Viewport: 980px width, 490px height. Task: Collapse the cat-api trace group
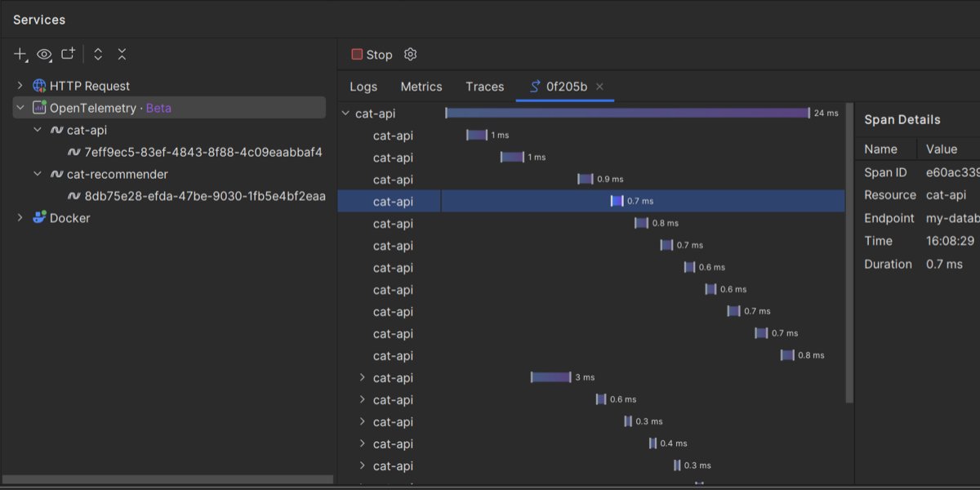[345, 113]
